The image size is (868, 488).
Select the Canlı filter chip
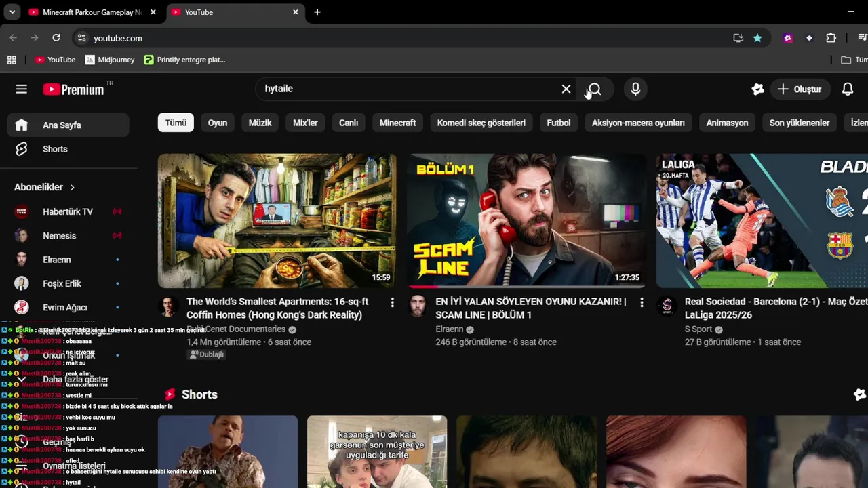click(x=349, y=123)
